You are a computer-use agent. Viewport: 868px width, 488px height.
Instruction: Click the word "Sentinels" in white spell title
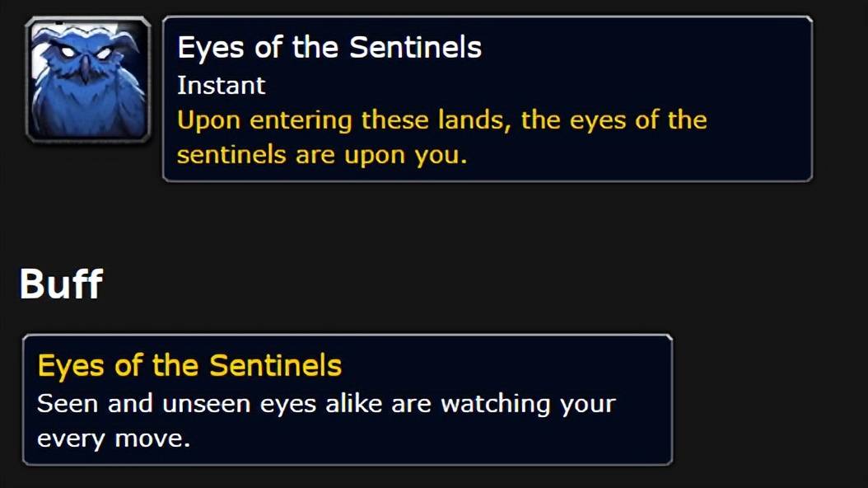point(415,48)
